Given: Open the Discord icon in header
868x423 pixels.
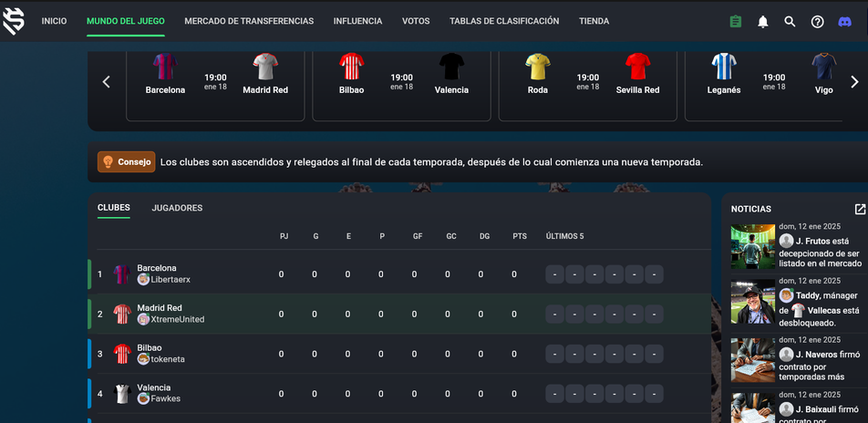Looking at the screenshot, I should 844,22.
